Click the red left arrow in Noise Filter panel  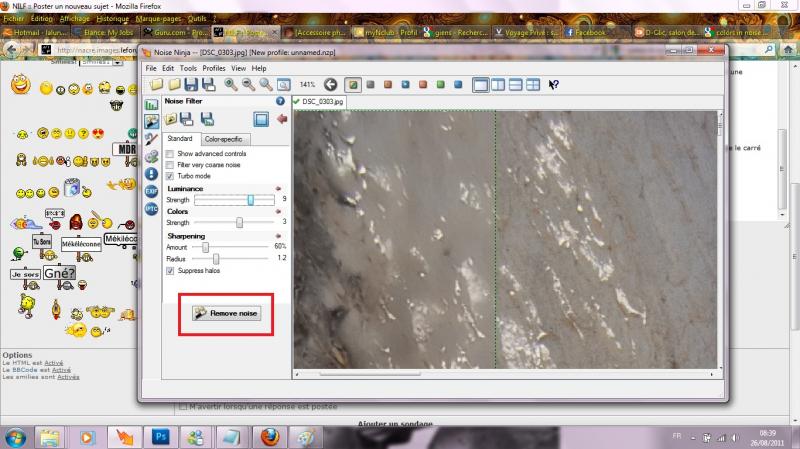tap(282, 119)
